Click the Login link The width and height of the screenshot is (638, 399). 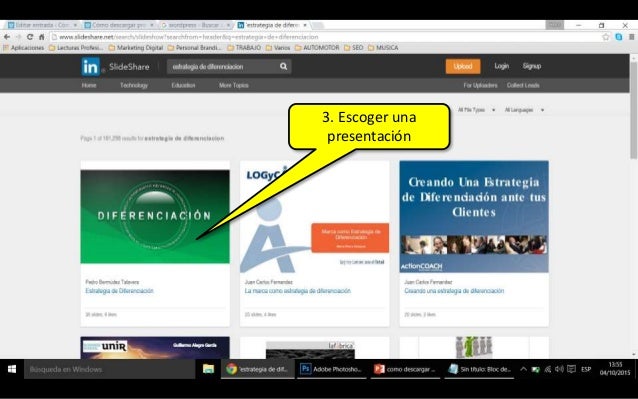pos(501,66)
